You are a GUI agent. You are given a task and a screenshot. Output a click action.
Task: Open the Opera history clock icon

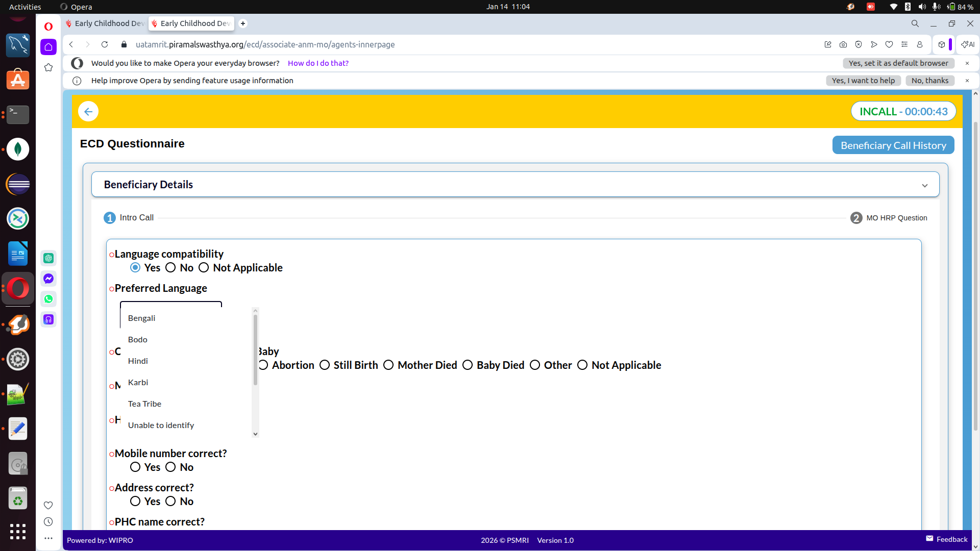tap(48, 522)
